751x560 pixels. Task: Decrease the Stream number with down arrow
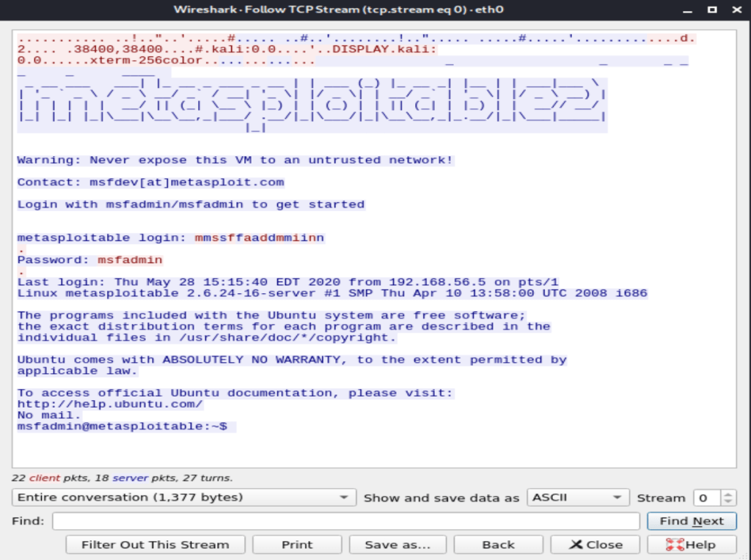(728, 501)
